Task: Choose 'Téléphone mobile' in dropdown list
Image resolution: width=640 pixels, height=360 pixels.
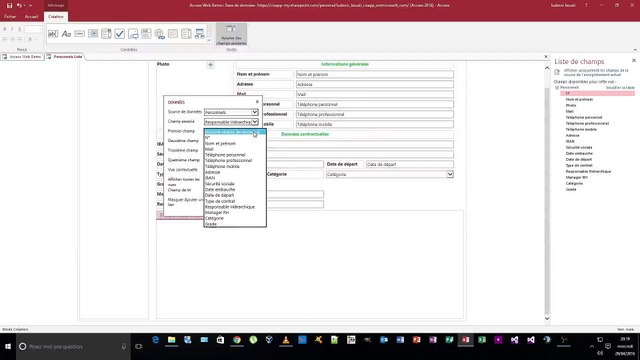Action: (x=235, y=166)
